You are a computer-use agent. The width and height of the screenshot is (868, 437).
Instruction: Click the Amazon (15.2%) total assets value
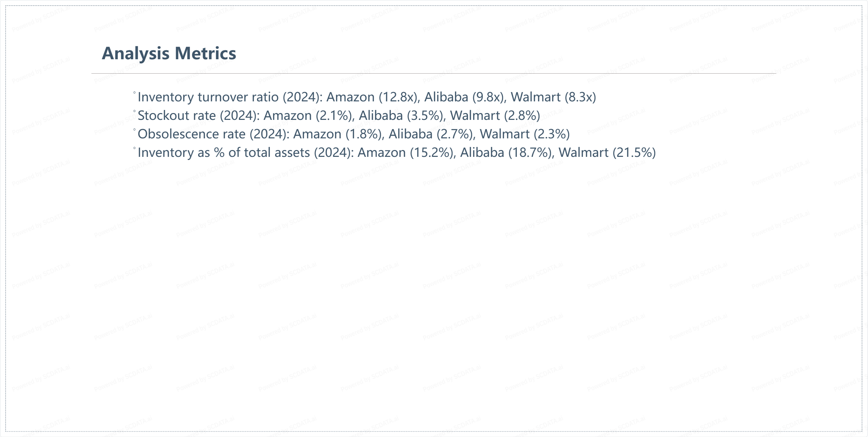[x=406, y=153]
